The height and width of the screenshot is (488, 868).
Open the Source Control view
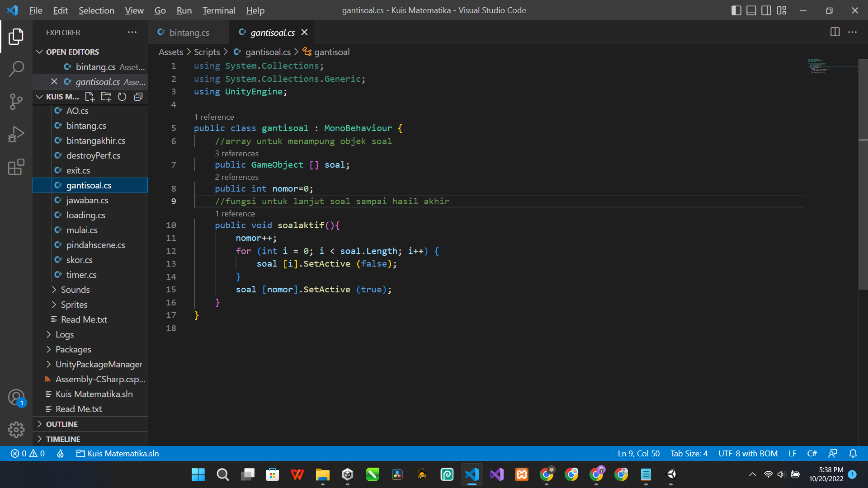[16, 102]
